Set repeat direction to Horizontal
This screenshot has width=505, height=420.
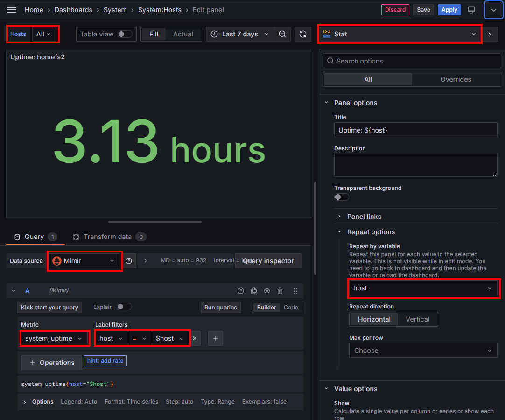(x=374, y=319)
